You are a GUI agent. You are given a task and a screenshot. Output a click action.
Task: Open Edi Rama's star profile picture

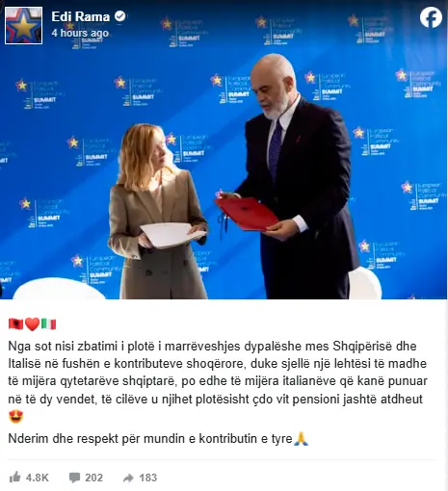click(23, 25)
